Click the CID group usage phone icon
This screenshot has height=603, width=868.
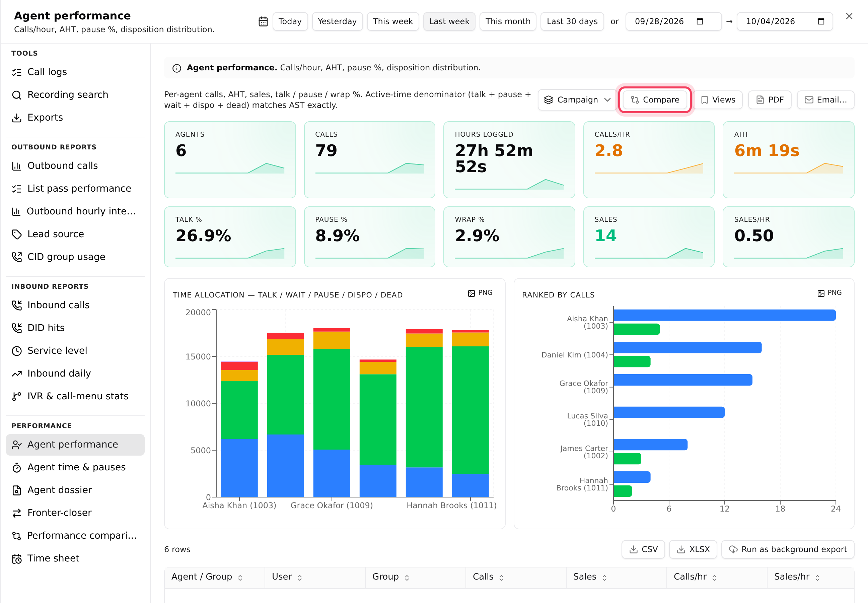17,257
